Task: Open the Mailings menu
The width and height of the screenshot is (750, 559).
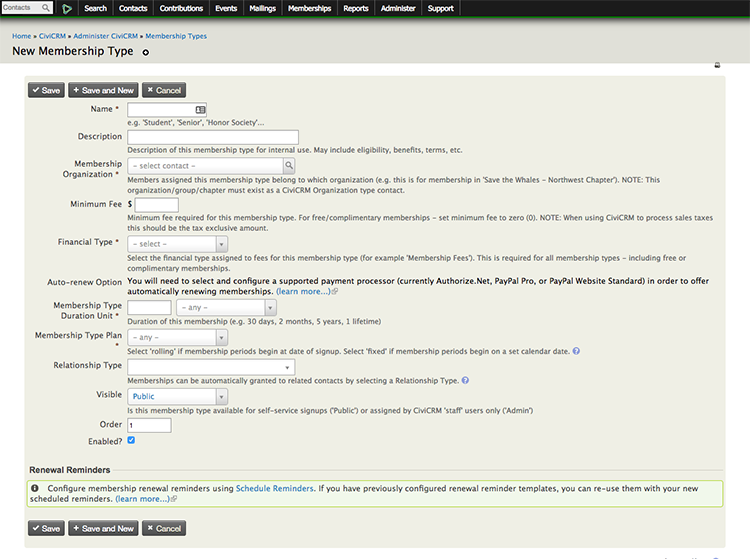Action: 263,8
